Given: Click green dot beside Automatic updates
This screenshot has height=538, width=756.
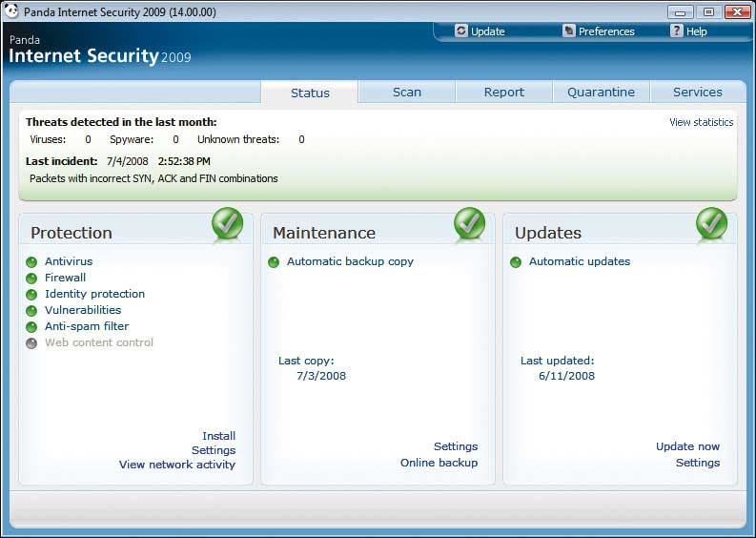Looking at the screenshot, I should pyautogui.click(x=516, y=262).
